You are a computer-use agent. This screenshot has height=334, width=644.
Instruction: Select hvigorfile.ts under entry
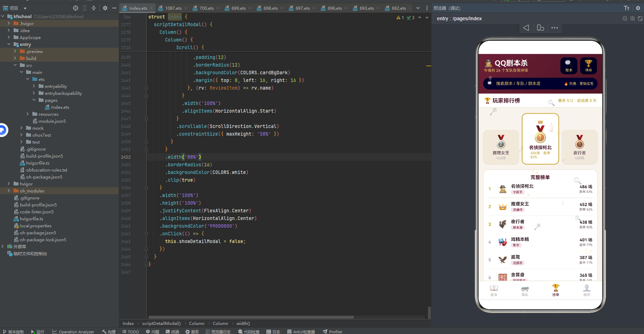click(x=35, y=163)
